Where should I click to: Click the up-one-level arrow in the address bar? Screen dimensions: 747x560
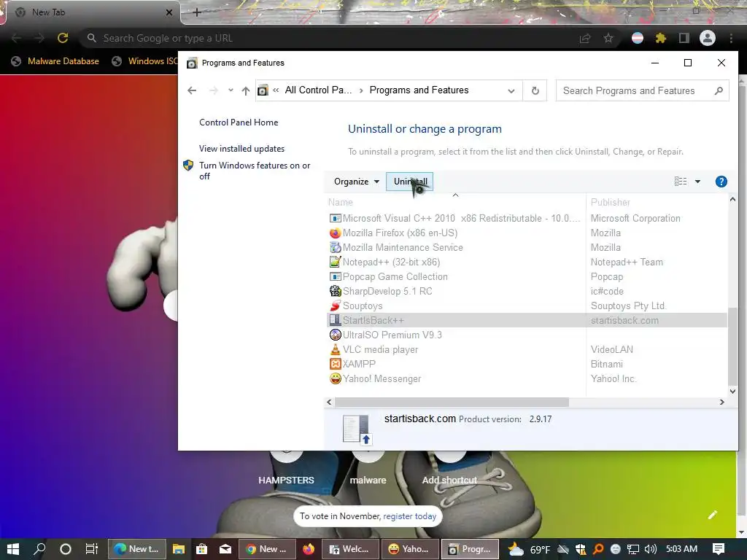click(x=245, y=90)
